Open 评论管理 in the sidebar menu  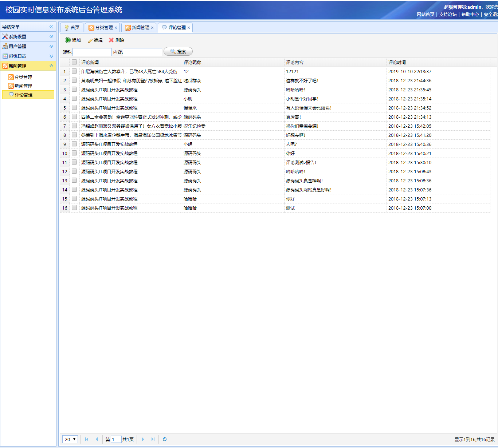tap(28, 95)
